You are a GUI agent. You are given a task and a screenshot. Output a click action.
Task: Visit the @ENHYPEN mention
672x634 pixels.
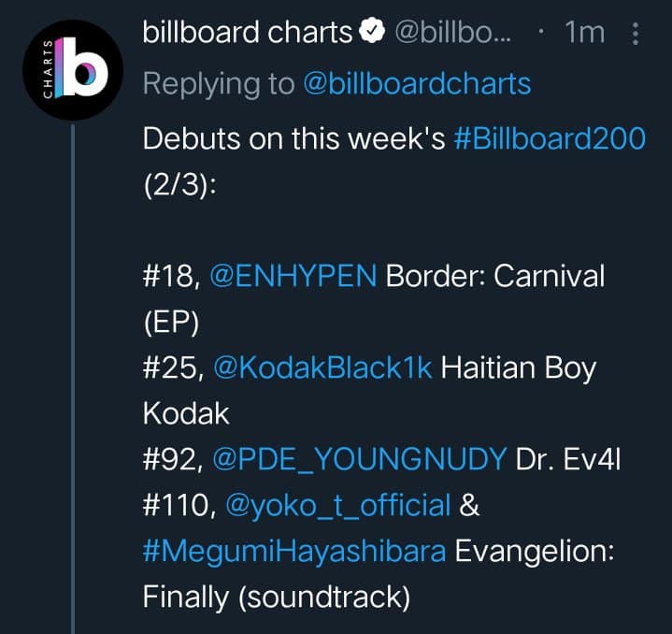[x=295, y=276]
